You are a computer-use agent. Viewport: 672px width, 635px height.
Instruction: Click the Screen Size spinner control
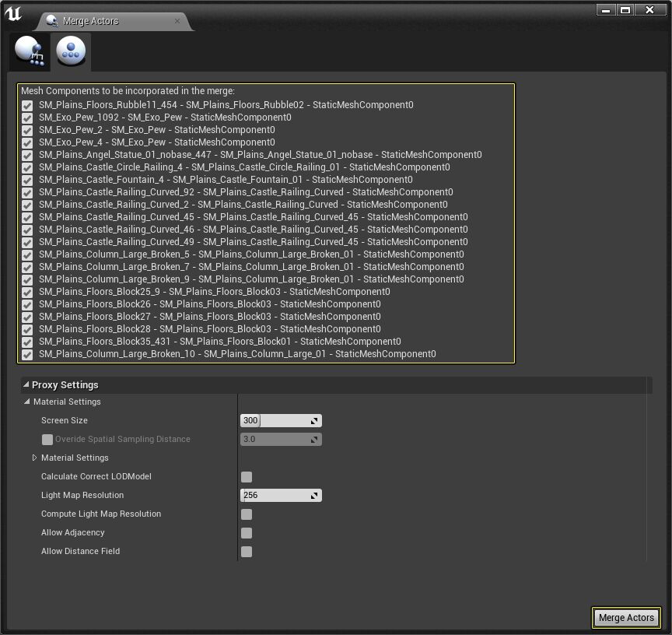[x=314, y=420]
